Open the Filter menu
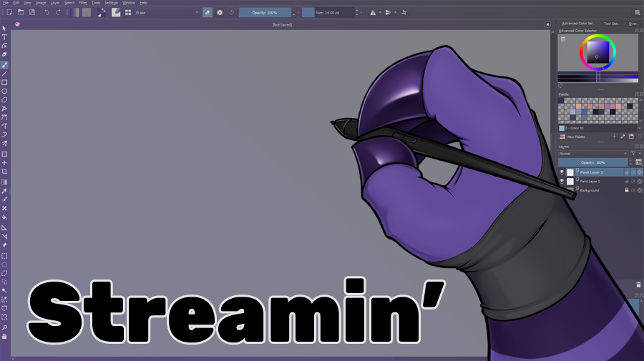This screenshot has width=644, height=361. pos(83,3)
